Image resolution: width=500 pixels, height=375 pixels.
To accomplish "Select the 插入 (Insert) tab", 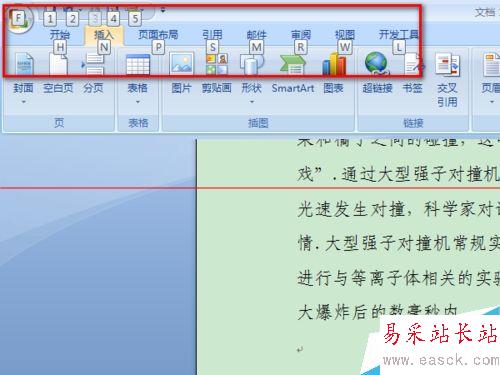I will tap(104, 35).
